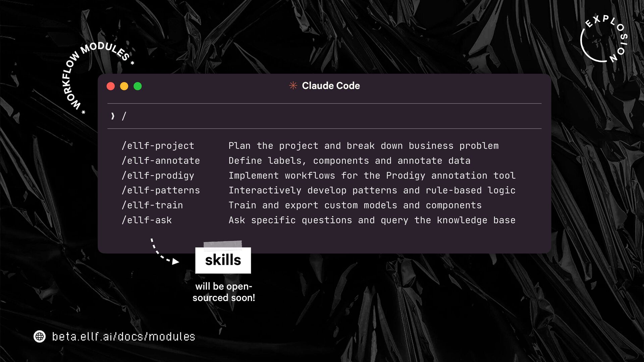
Task: Open the beta.ellf.ai/docs/modules link
Action: (123, 337)
